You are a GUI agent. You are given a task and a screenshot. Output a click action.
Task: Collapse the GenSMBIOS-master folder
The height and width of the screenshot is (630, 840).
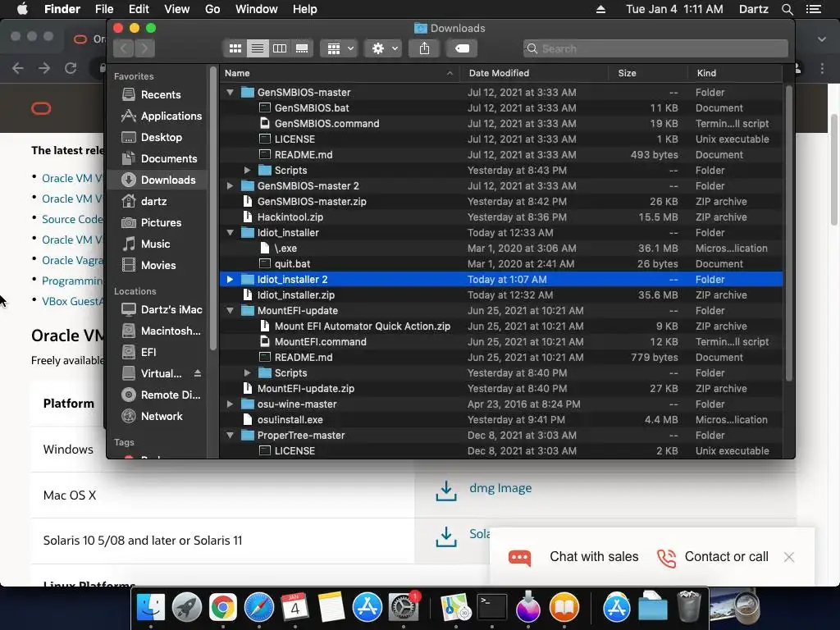tap(230, 92)
